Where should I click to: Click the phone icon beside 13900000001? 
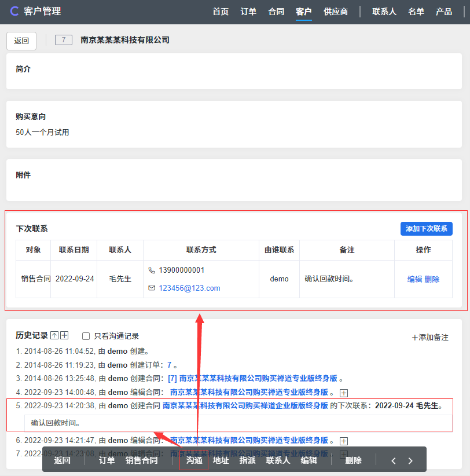(x=152, y=270)
